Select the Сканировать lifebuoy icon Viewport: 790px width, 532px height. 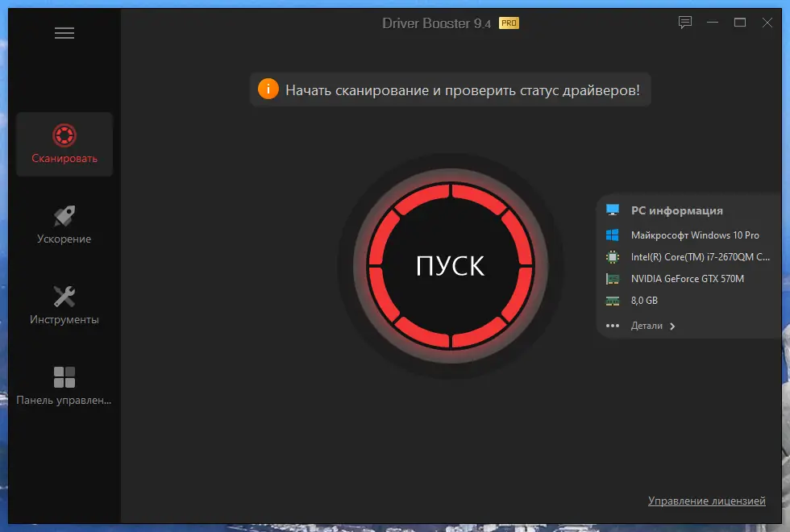pos(64,135)
